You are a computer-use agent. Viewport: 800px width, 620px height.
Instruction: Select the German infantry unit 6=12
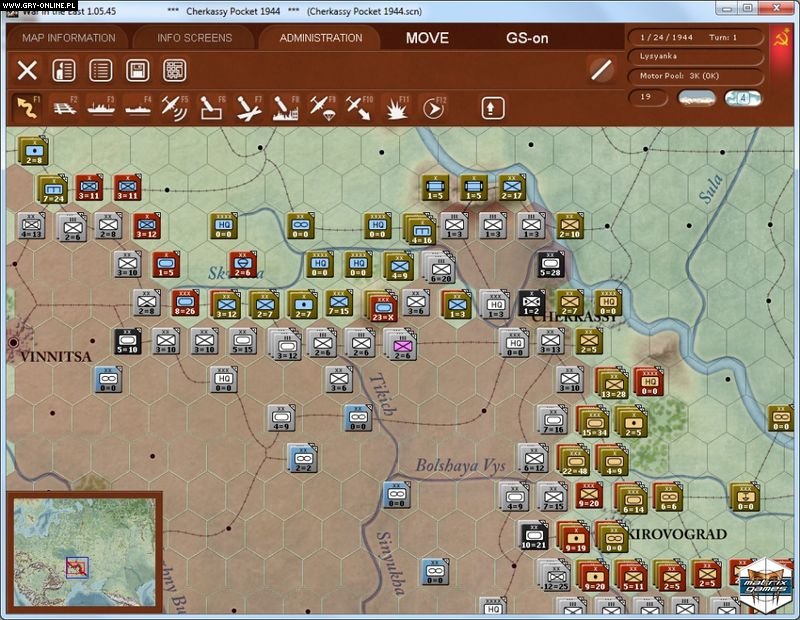(x=533, y=458)
